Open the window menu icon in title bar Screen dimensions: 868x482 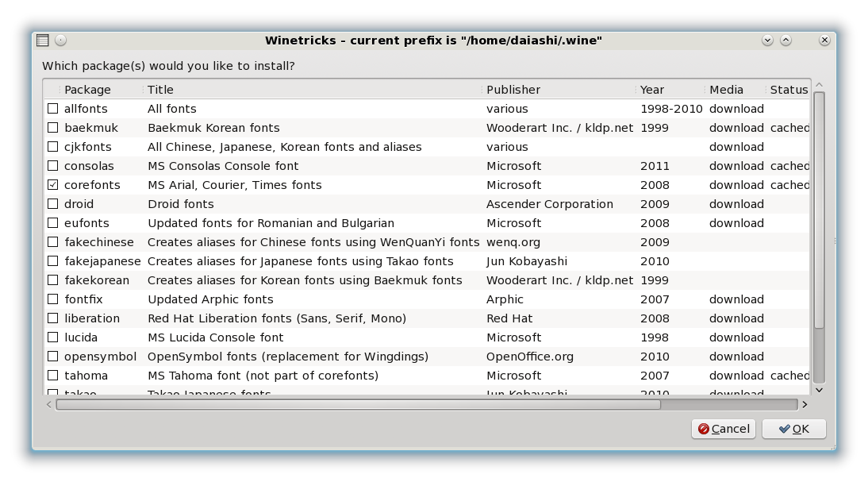[x=43, y=40]
